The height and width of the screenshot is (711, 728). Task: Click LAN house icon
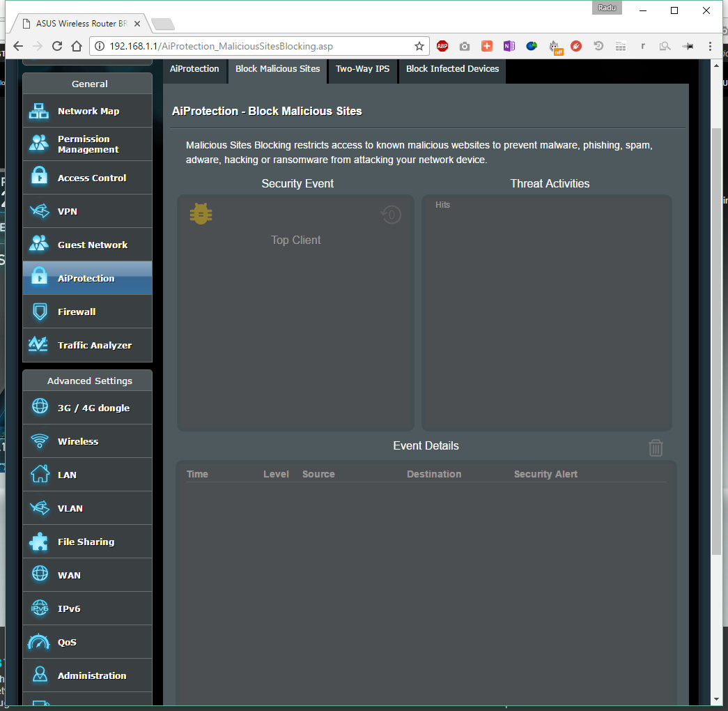pos(40,474)
